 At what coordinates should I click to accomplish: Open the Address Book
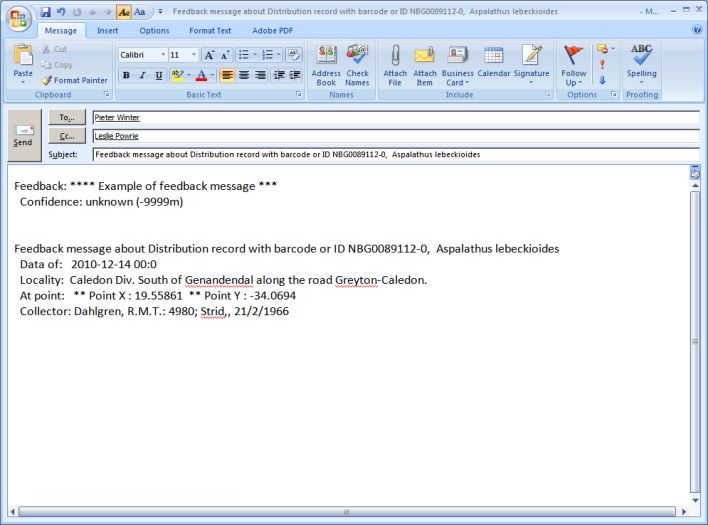coord(326,65)
